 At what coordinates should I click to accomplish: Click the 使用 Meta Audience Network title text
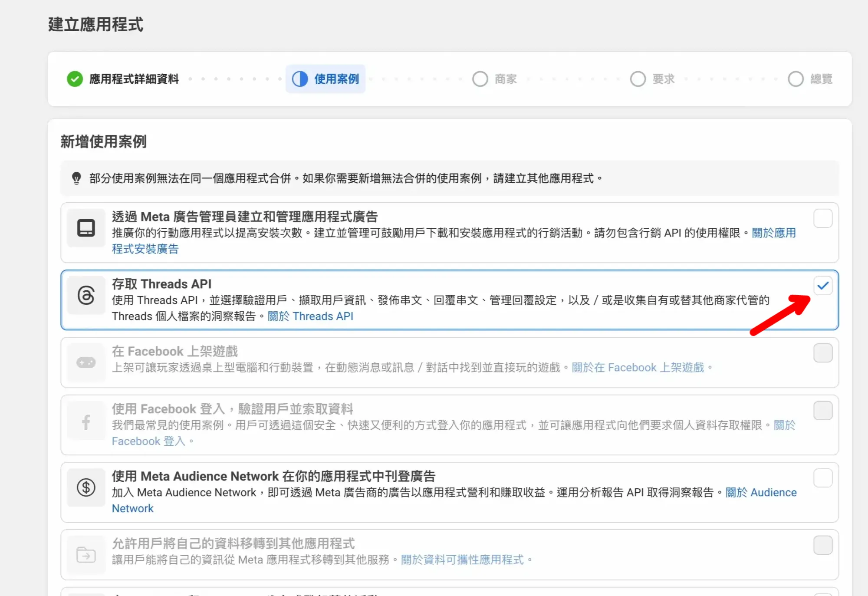[x=274, y=476]
